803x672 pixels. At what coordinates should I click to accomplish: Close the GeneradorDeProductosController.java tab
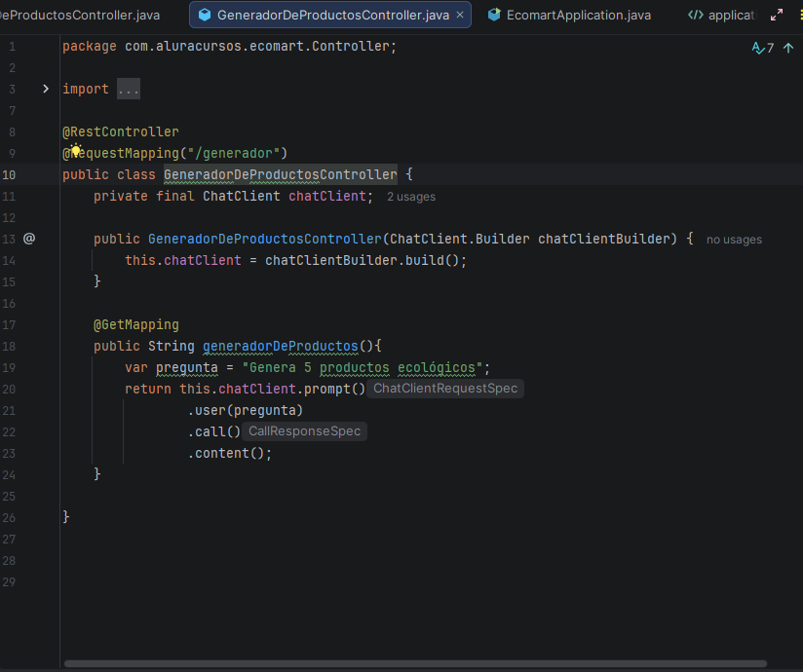pos(460,16)
